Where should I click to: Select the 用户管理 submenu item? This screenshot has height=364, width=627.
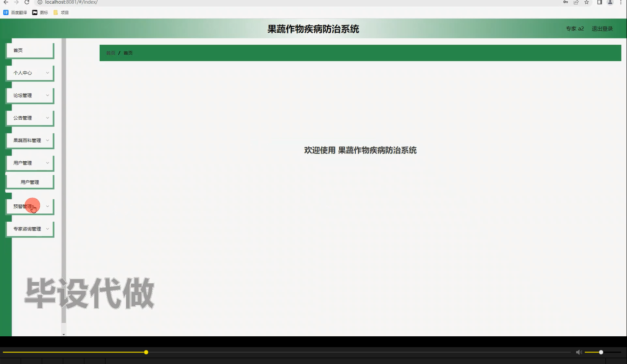click(29, 181)
